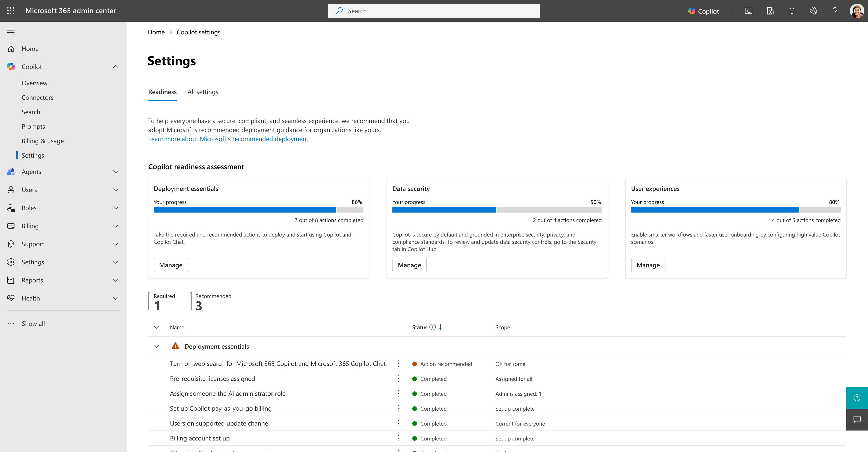Open the settings gear in top bar
868x452 pixels.
click(x=814, y=11)
